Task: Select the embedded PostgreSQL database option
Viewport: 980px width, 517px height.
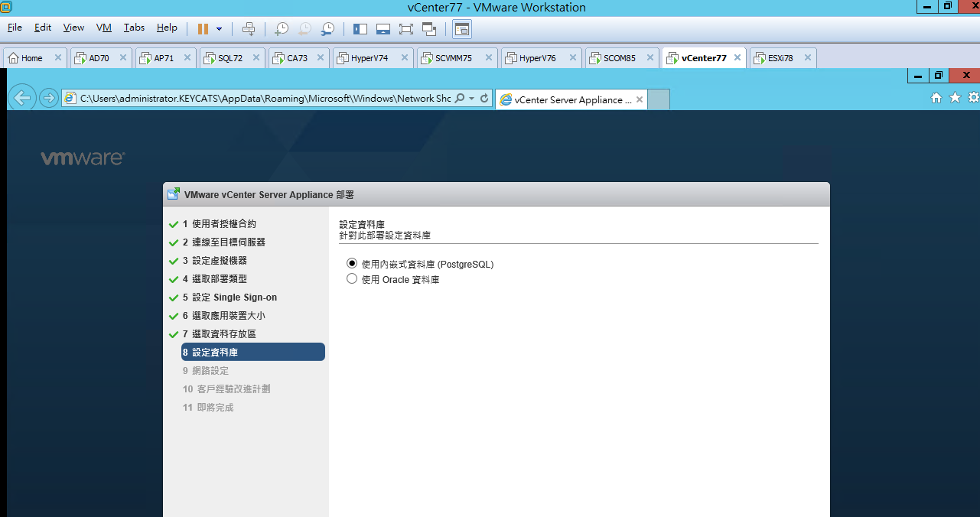Action: [352, 263]
